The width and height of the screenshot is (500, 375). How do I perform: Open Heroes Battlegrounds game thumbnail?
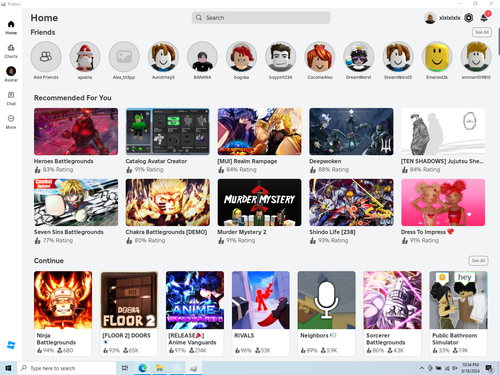click(x=76, y=131)
